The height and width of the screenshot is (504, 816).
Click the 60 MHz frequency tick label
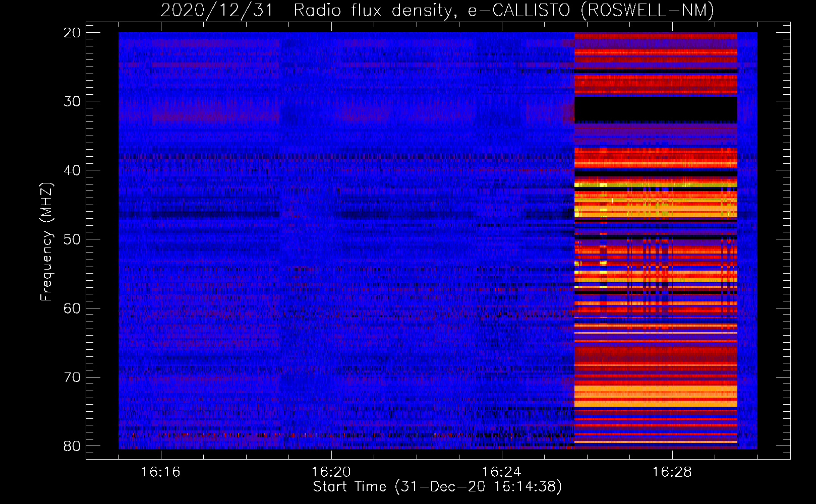point(72,308)
